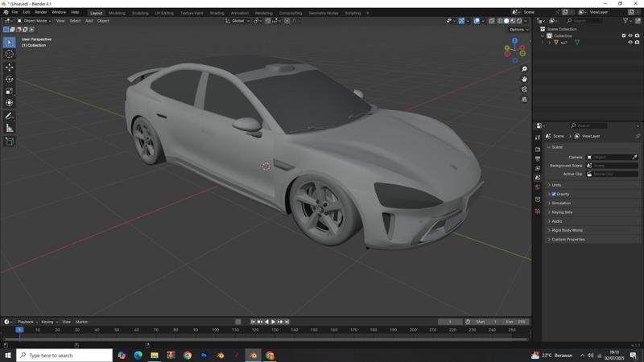Select the Move tool

coord(9,67)
